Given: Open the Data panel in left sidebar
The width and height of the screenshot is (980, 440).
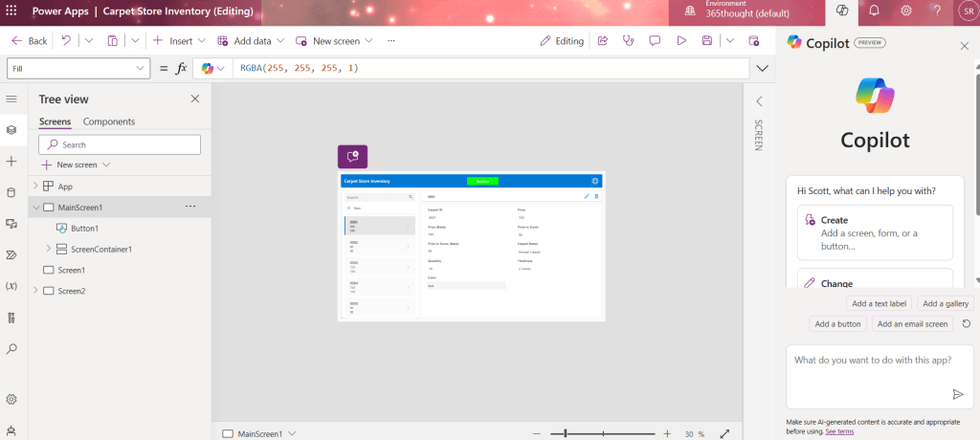Looking at the screenshot, I should point(11,192).
